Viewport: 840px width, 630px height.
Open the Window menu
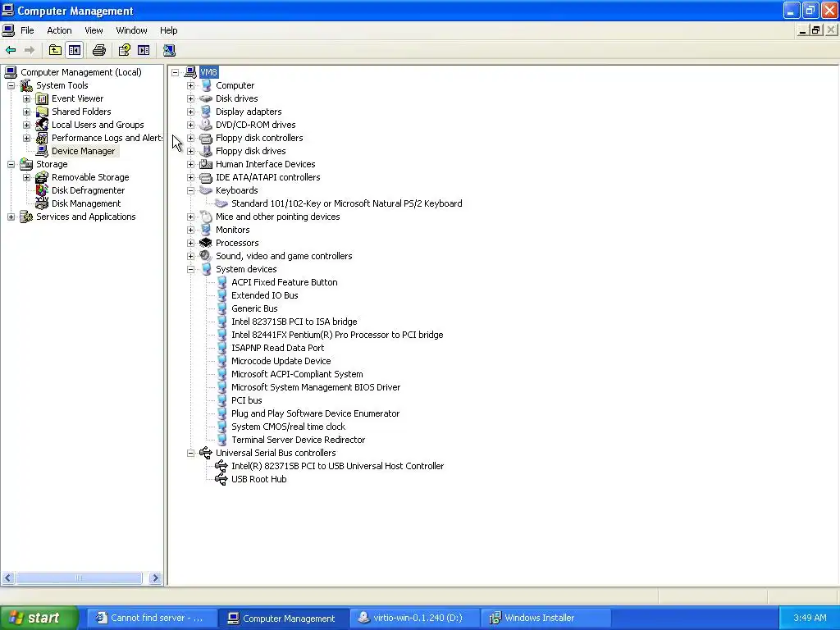(131, 30)
